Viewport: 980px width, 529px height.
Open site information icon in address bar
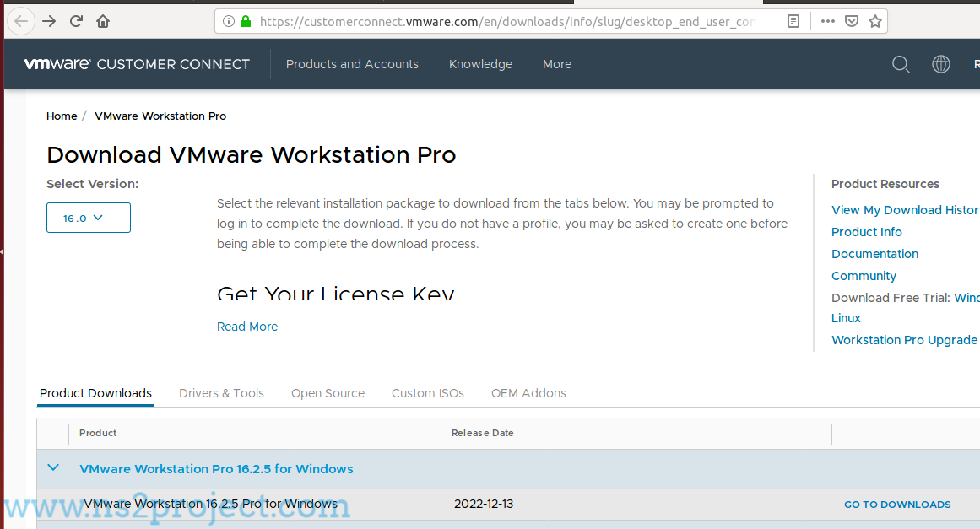[229, 21]
